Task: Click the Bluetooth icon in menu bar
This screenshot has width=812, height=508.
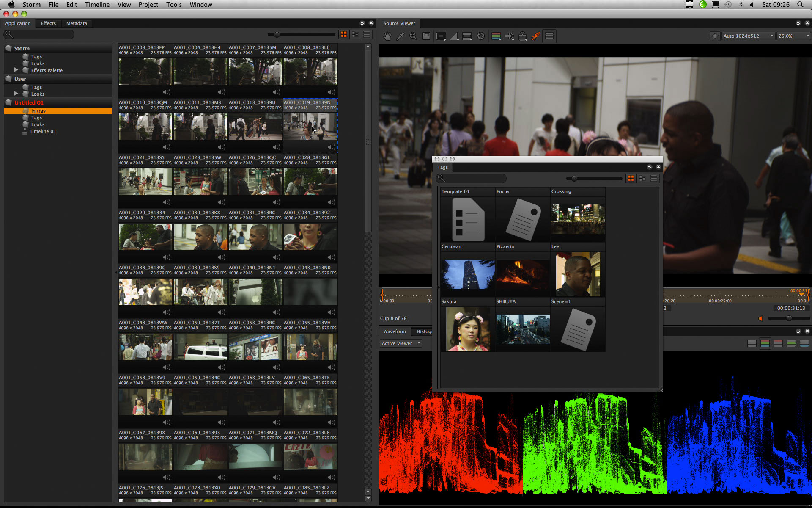Action: click(x=741, y=5)
